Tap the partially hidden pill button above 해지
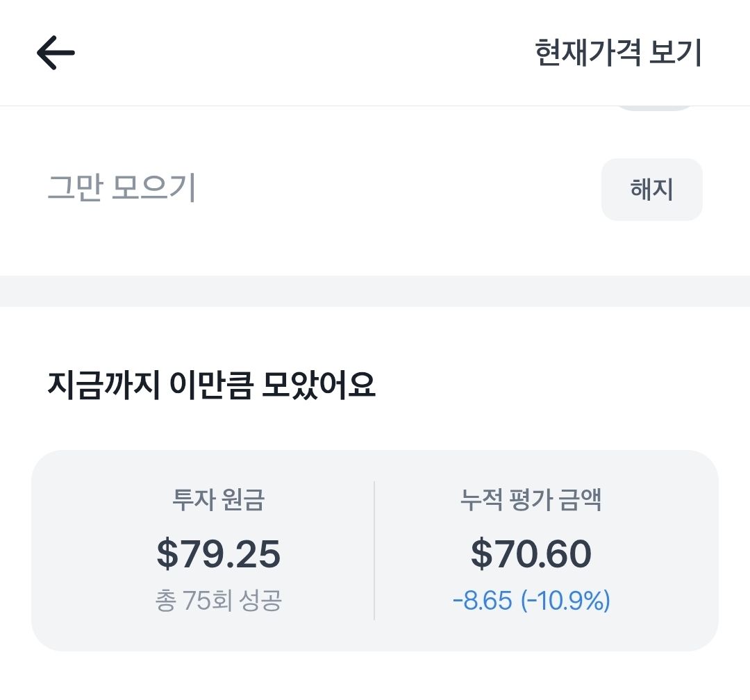This screenshot has width=750, height=700. coord(654,108)
